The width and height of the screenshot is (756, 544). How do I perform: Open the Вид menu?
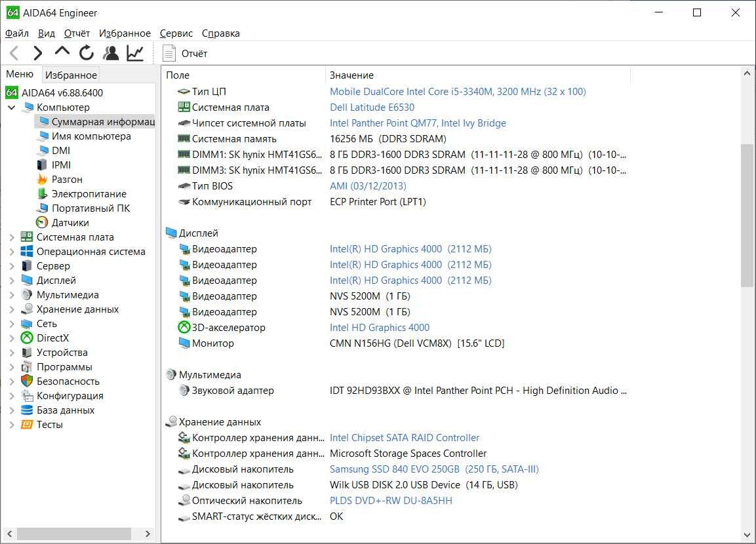tap(47, 33)
